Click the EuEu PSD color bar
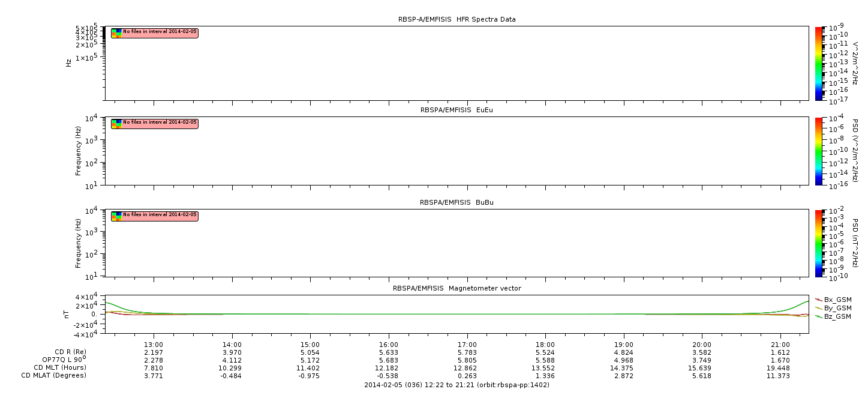This screenshot has height=395, width=868. pyautogui.click(x=819, y=151)
